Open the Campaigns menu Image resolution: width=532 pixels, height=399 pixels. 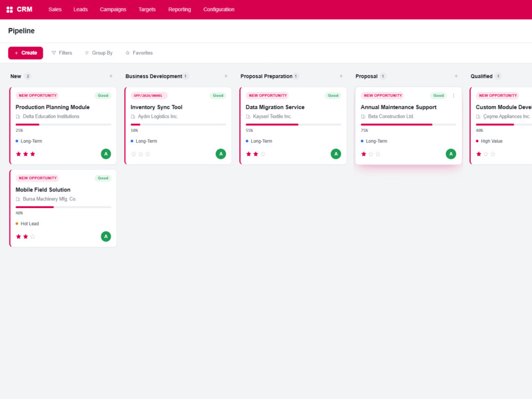point(113,10)
